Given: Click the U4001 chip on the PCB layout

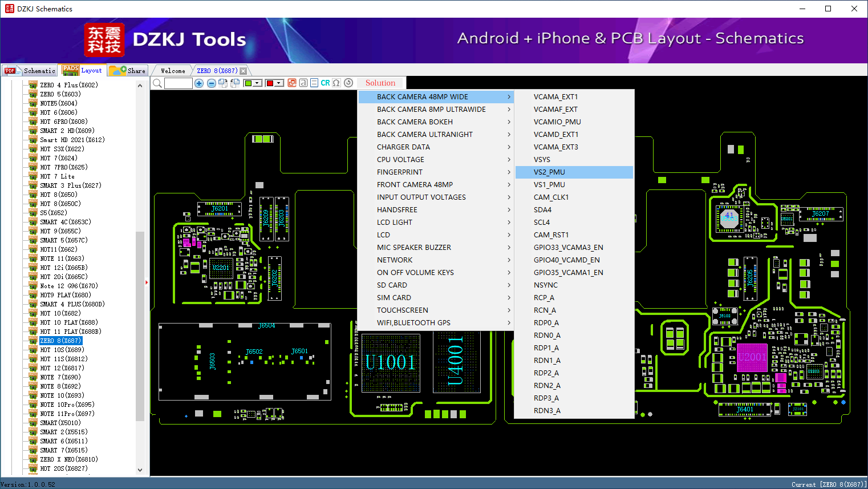Looking at the screenshot, I should (456, 361).
